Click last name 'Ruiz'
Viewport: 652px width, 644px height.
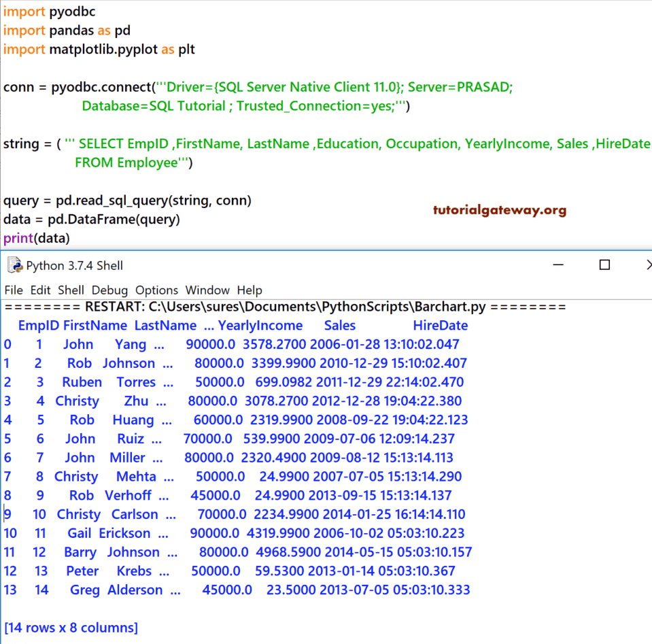pos(131,439)
